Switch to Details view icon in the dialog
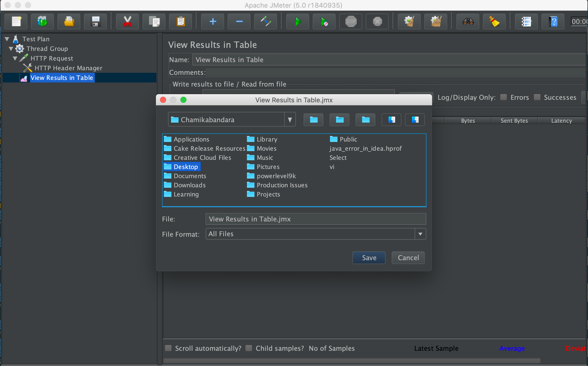The height and width of the screenshot is (366, 588). (x=415, y=120)
